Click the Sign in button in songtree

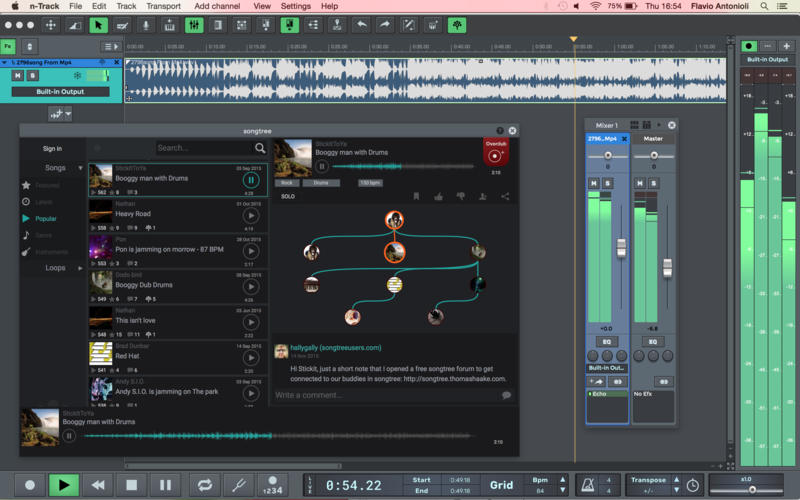coord(52,148)
